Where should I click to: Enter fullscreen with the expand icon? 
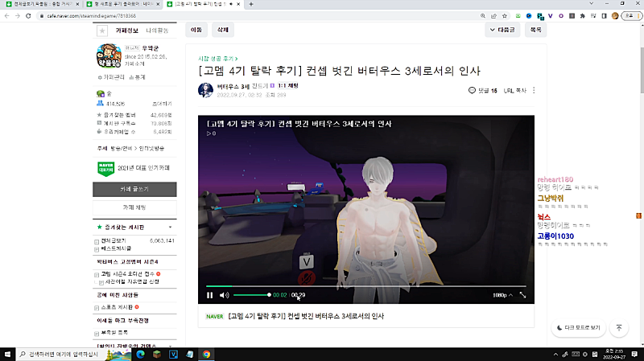coord(522,295)
